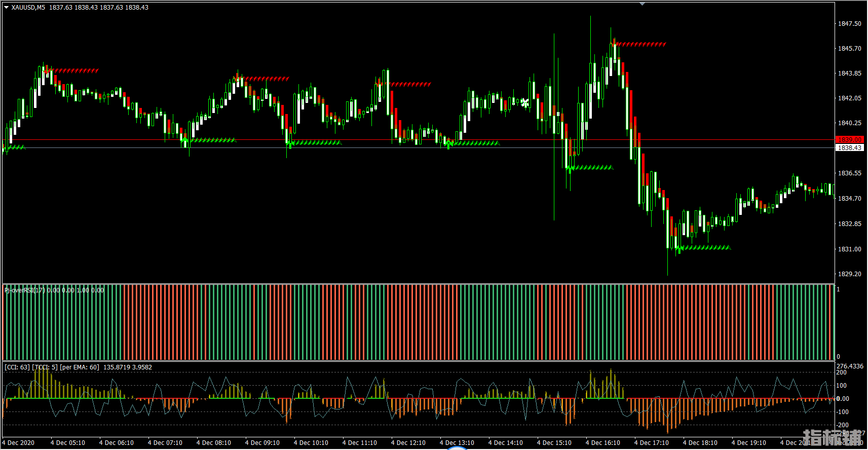Click the OHLC values 1837.63 1838.43 header
The image size is (868, 450).
99,8
